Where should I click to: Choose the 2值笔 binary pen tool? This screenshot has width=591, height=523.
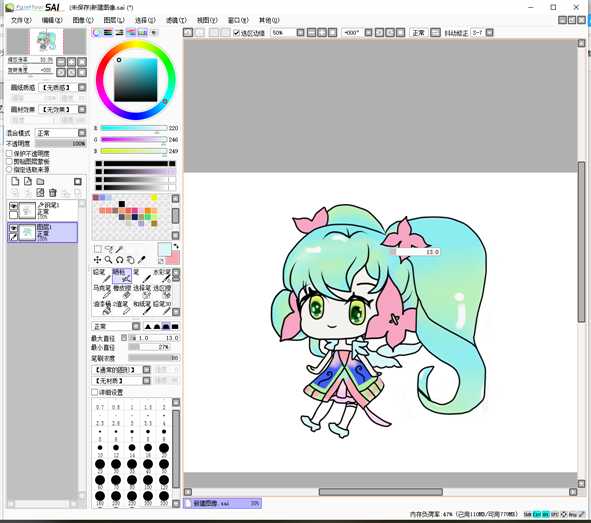(x=122, y=307)
